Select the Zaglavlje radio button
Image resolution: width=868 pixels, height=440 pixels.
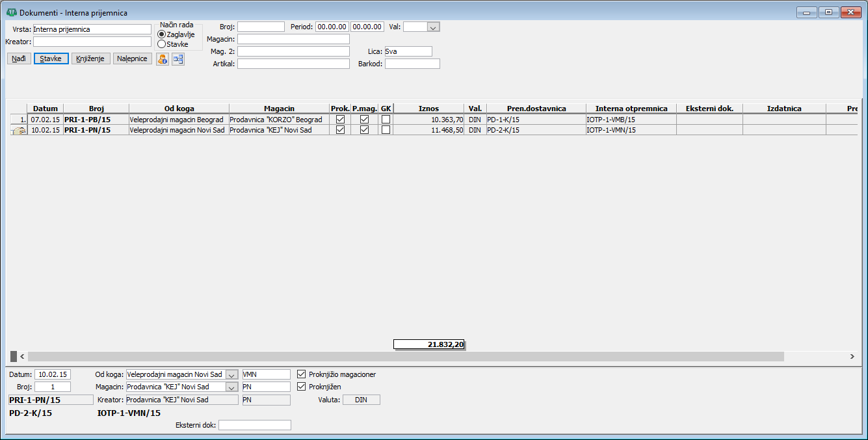161,34
